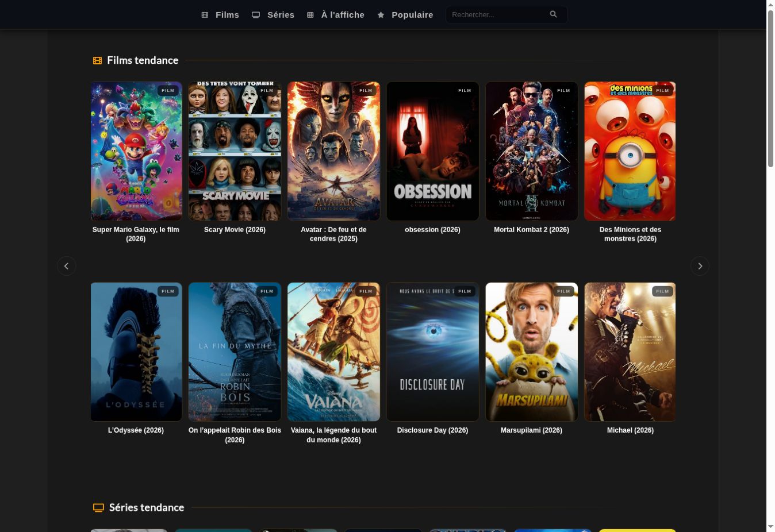
Task: Click the FILM badge on the Michael poster
Action: point(662,291)
